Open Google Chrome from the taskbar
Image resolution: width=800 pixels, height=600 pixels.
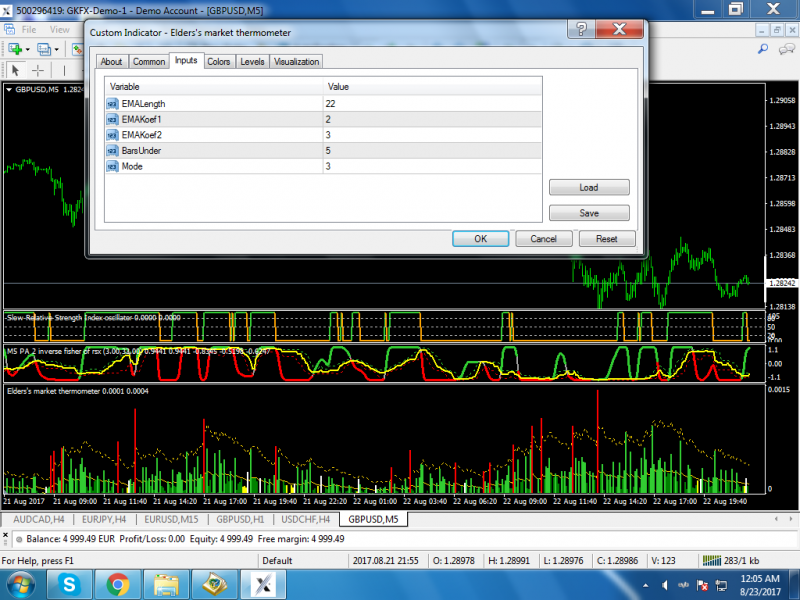(118, 585)
